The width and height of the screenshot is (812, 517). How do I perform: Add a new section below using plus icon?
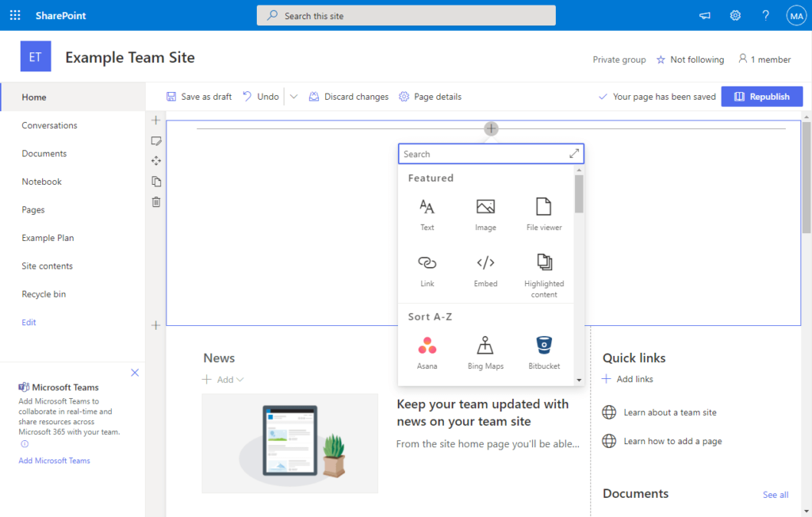[156, 325]
